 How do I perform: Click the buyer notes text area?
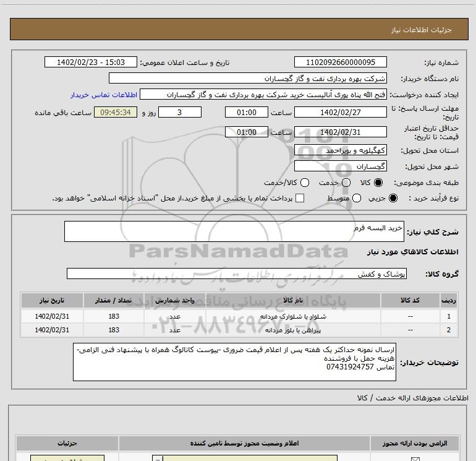234,362
